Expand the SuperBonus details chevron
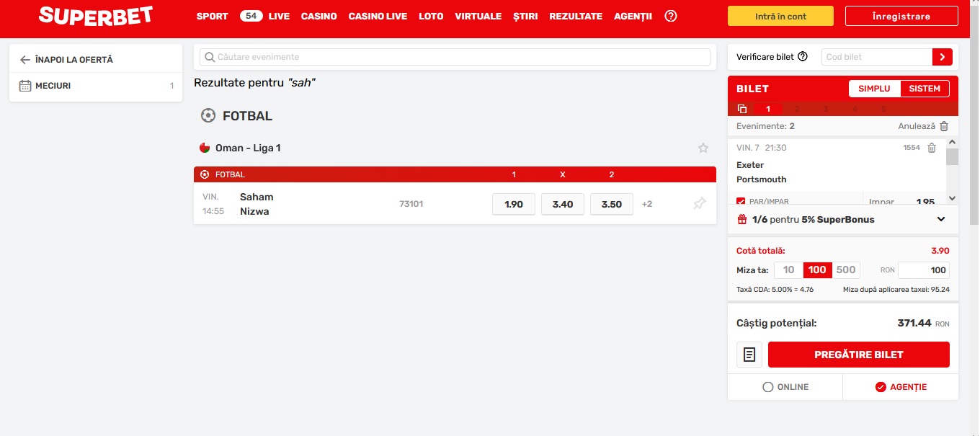Image resolution: width=980 pixels, height=436 pixels. pos(941,219)
